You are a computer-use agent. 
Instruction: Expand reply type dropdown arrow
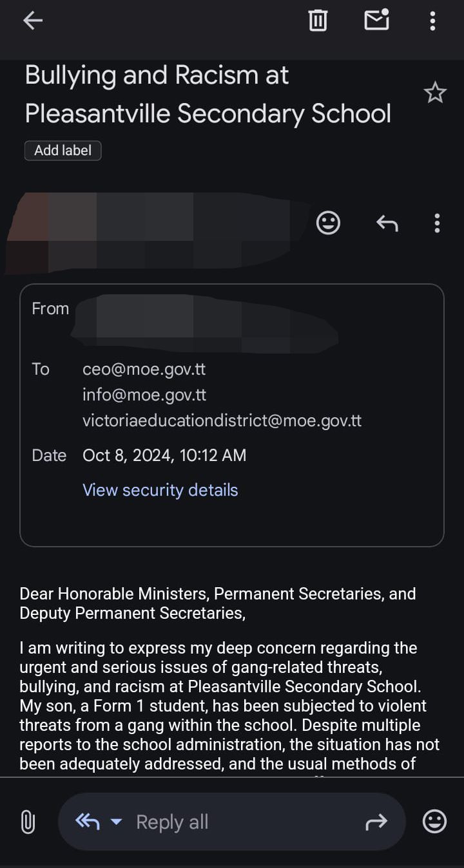pyautogui.click(x=117, y=822)
